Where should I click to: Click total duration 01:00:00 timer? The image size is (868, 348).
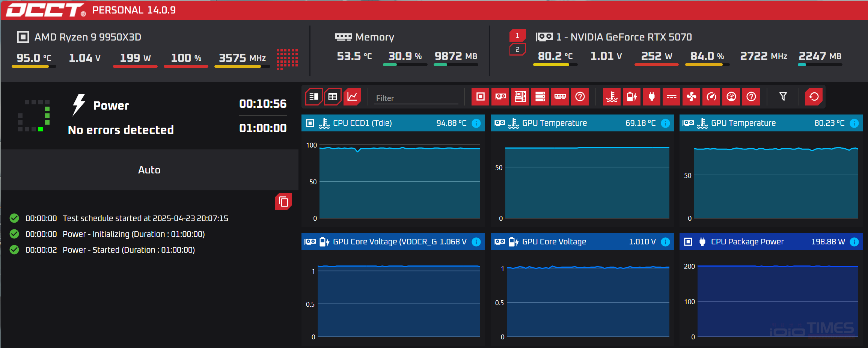coord(263,128)
